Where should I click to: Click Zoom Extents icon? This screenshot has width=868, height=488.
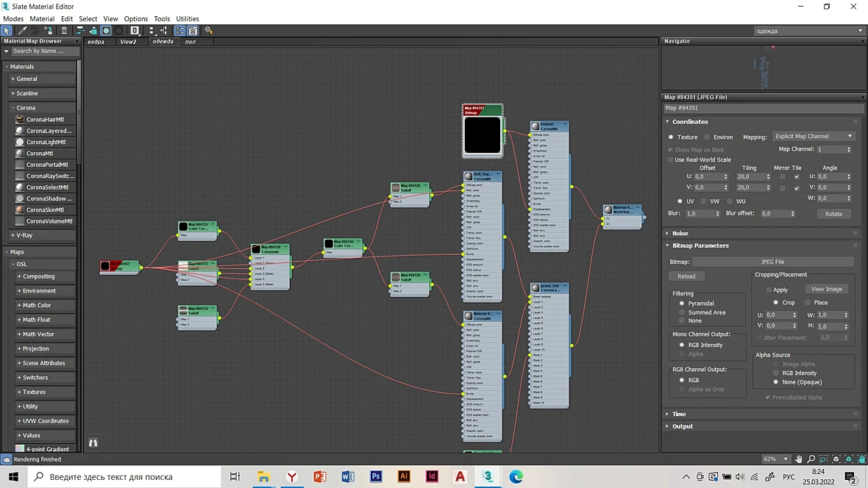tap(836, 459)
